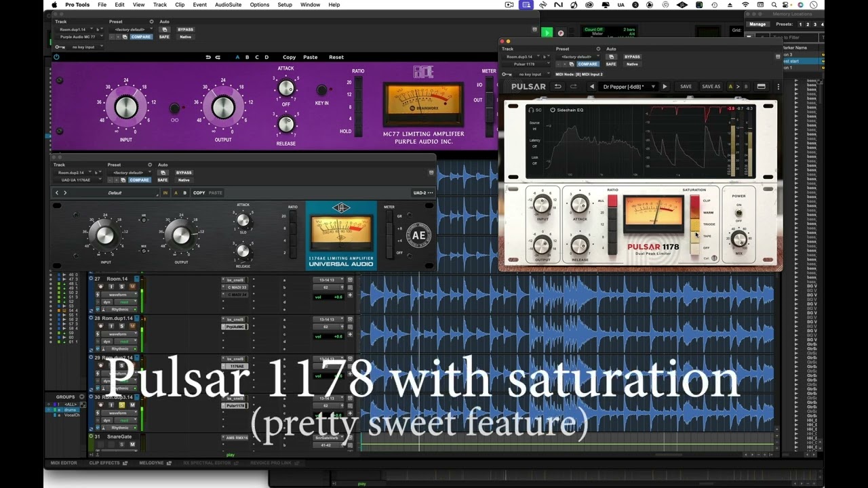
Task: Open the MC77 key input key icon
Action: 60,47
